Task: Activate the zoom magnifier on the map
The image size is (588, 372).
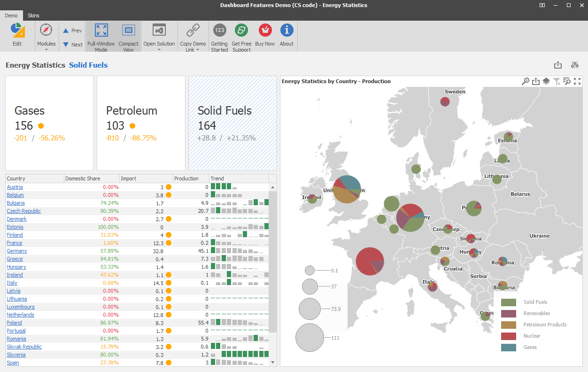Action: [x=526, y=81]
